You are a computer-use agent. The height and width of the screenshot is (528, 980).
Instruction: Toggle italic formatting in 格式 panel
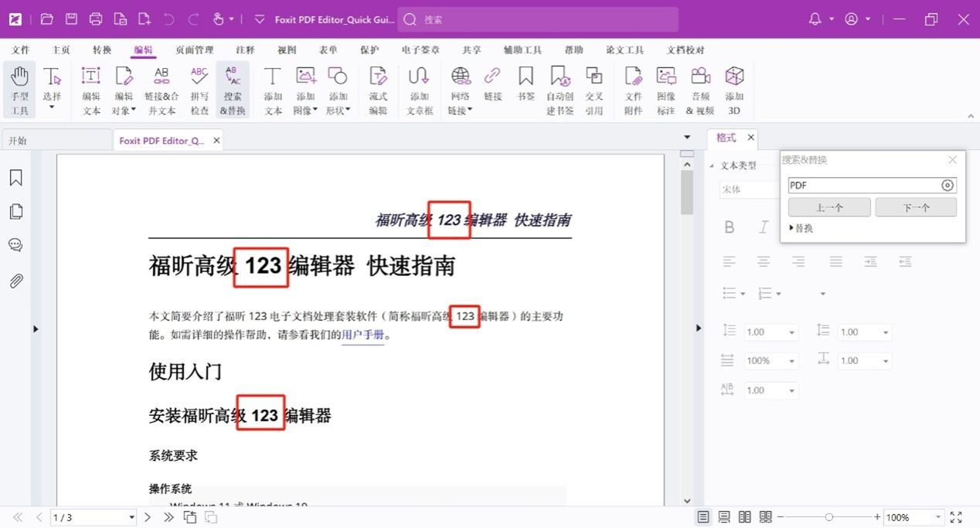pos(764,227)
